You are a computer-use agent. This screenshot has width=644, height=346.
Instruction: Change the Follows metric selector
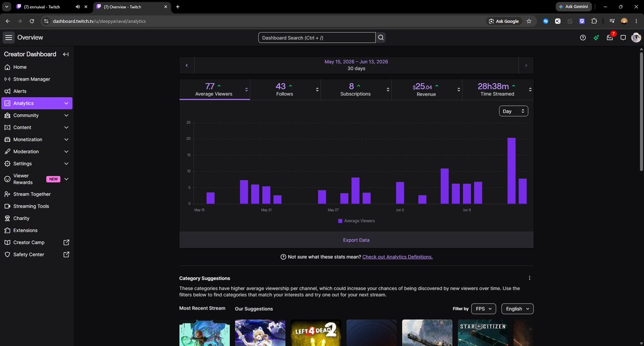point(317,90)
